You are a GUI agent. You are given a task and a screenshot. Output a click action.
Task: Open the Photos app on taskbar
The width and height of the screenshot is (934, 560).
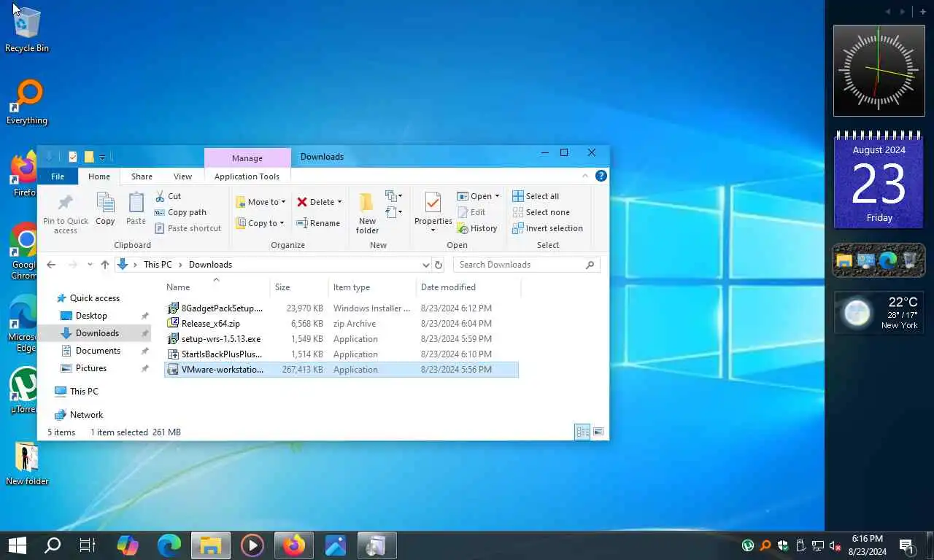click(x=336, y=545)
